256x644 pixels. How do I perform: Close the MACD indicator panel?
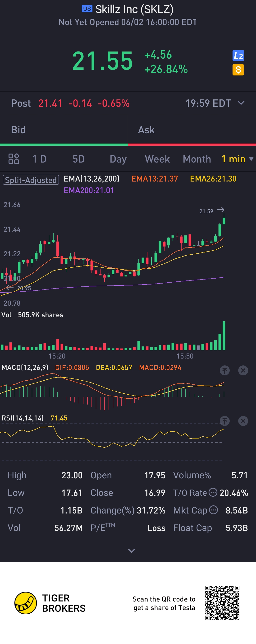coord(243,370)
